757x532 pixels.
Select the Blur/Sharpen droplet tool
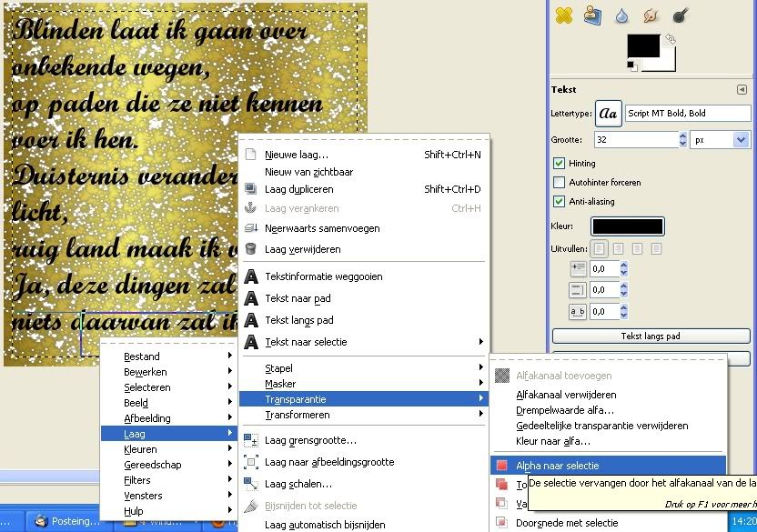click(x=621, y=15)
